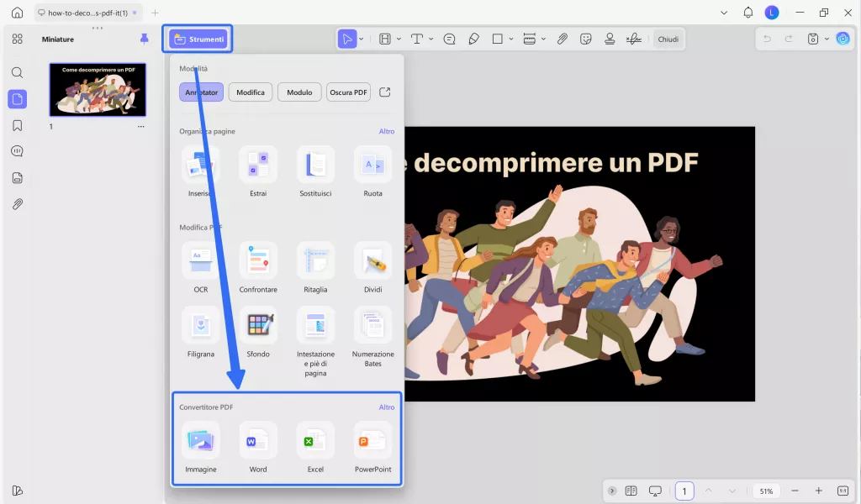
Task: Open Altro link in Convertitore PDF
Action: 387,407
